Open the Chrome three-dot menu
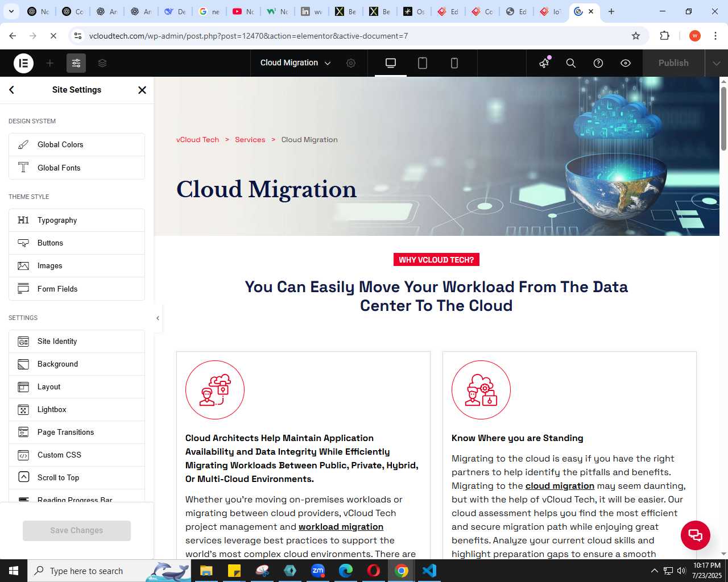This screenshot has width=728, height=582. point(715,36)
